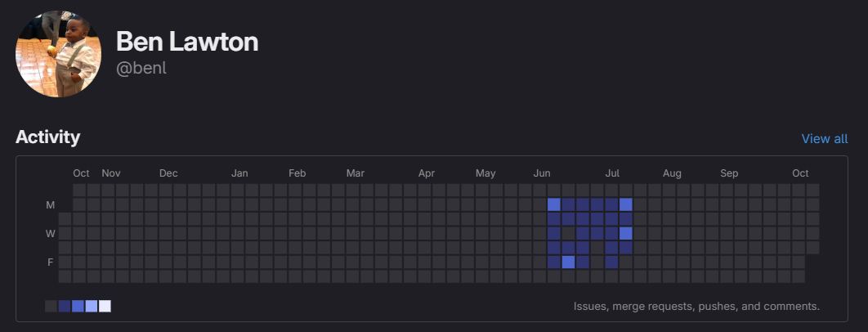Choose the light blue legend swatch
The width and height of the screenshot is (868, 332).
point(92,306)
